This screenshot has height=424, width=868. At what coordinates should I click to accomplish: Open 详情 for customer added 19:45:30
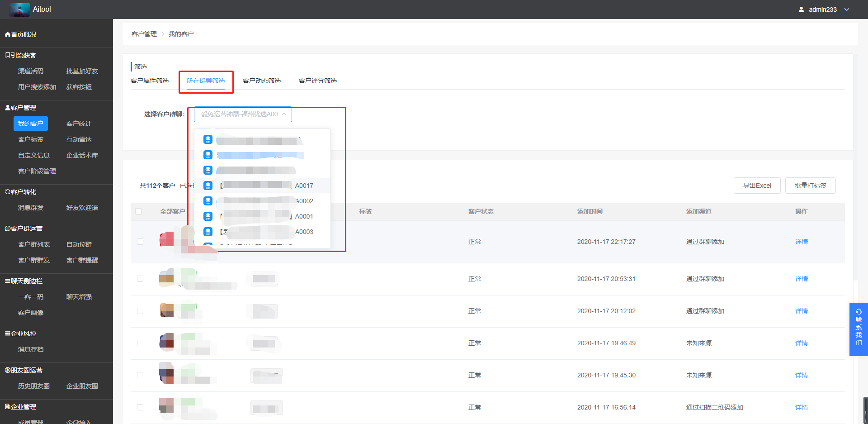(x=802, y=375)
